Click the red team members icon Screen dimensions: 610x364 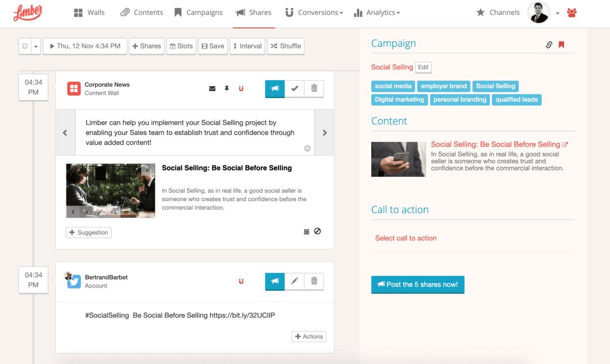(572, 13)
